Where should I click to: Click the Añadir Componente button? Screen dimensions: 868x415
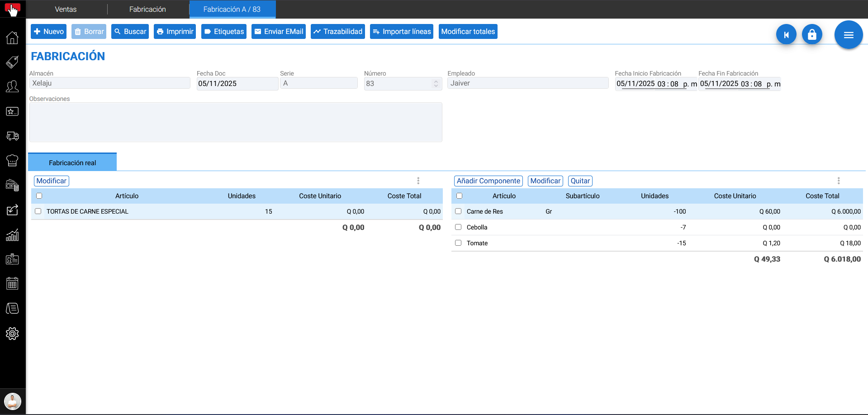488,181
